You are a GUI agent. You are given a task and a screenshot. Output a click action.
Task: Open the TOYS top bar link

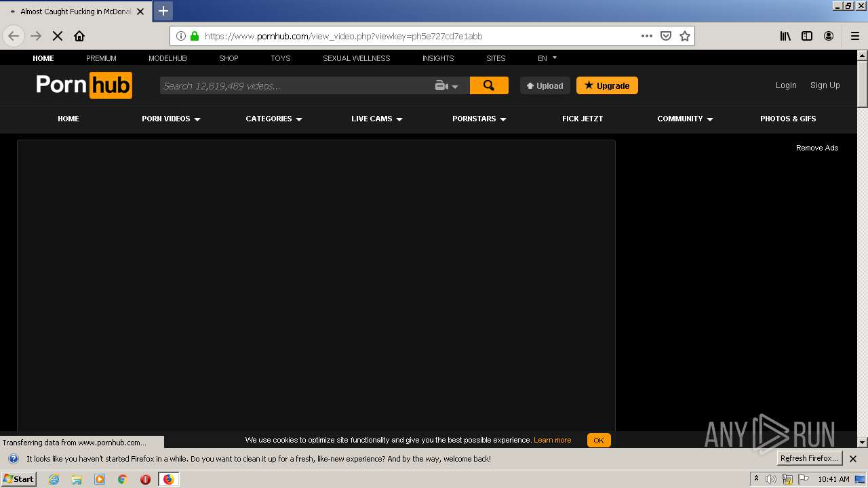[281, 58]
